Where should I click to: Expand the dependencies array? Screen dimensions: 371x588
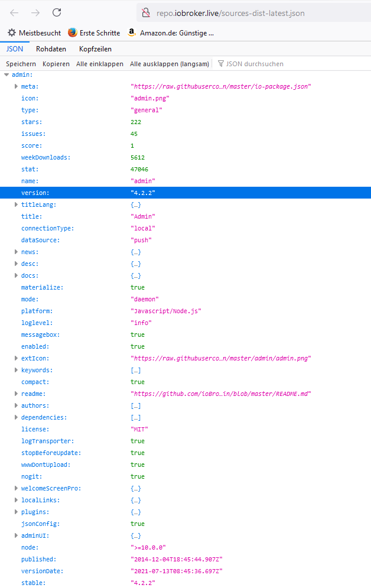coord(16,417)
